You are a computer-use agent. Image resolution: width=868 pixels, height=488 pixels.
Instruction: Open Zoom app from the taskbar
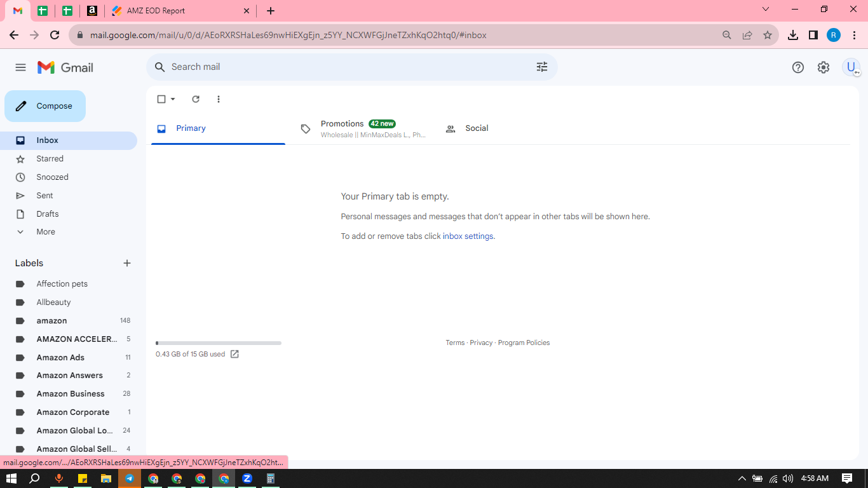pyautogui.click(x=247, y=478)
